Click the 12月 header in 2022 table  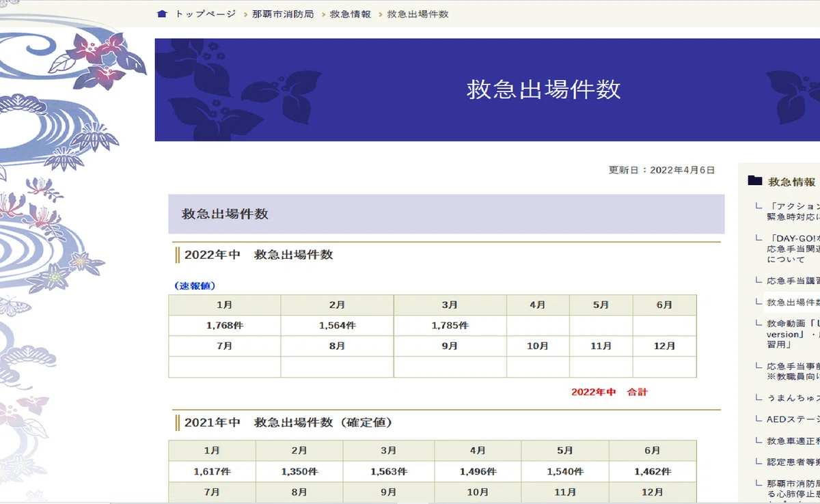point(664,346)
